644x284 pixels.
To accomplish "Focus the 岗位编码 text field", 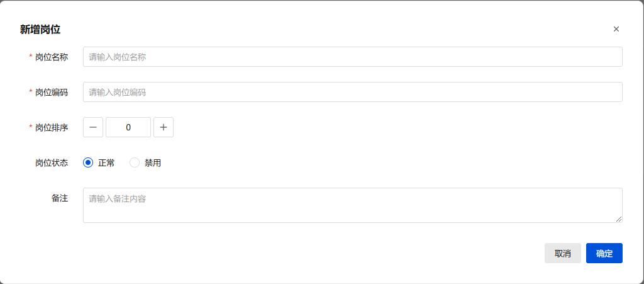I will [352, 92].
